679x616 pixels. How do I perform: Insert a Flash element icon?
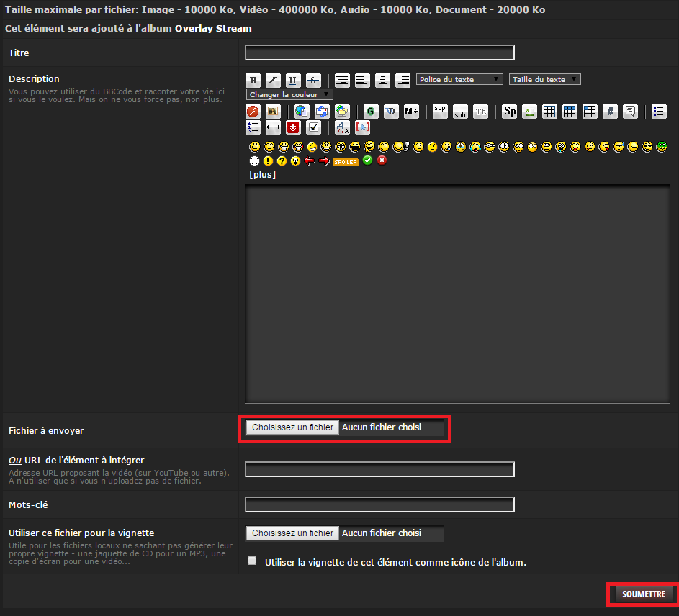(x=253, y=112)
